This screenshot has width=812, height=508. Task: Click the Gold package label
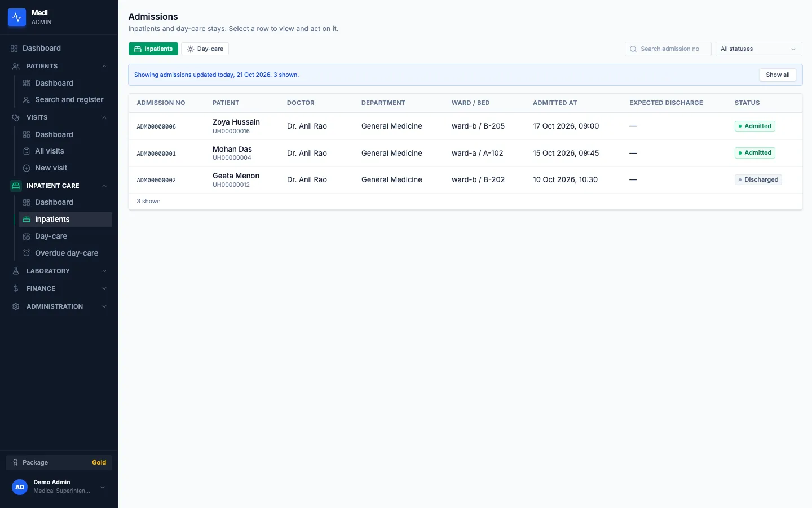pyautogui.click(x=99, y=463)
